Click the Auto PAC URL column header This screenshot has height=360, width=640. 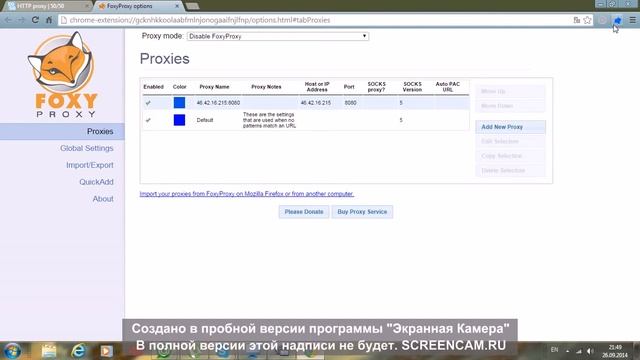pyautogui.click(x=448, y=87)
